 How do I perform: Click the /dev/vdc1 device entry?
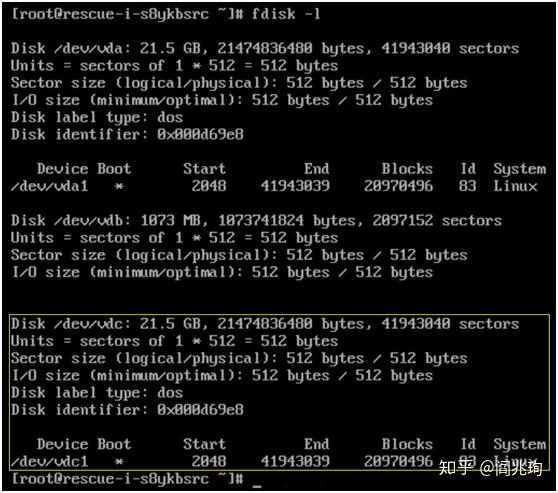point(49,462)
